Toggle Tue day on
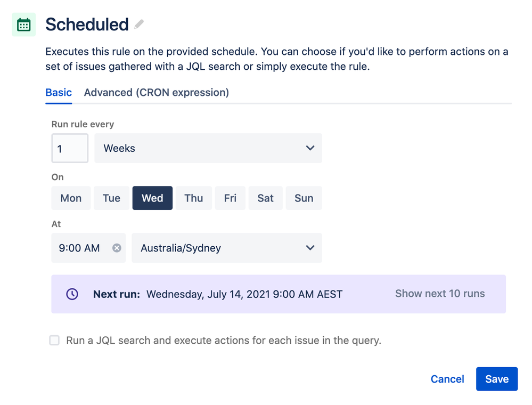Screen dimensions: 532x405 click(111, 198)
